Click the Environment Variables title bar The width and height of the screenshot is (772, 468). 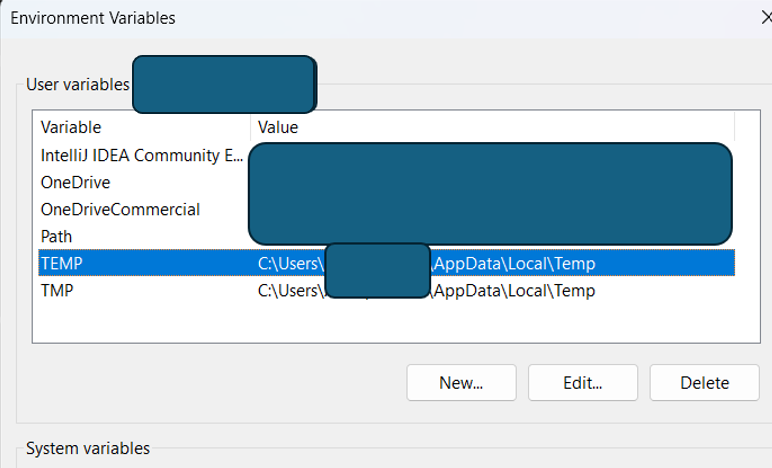coord(300,17)
